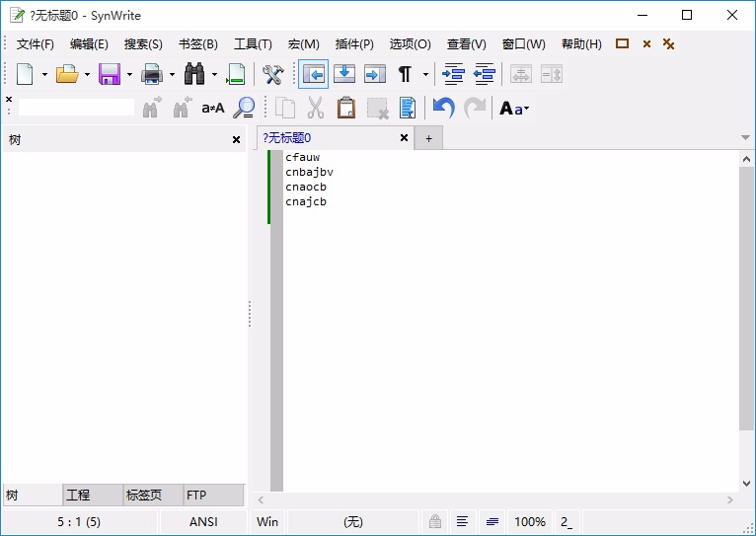This screenshot has height=536, width=756.
Task: Open the 搜索(S) menu
Action: 143,44
